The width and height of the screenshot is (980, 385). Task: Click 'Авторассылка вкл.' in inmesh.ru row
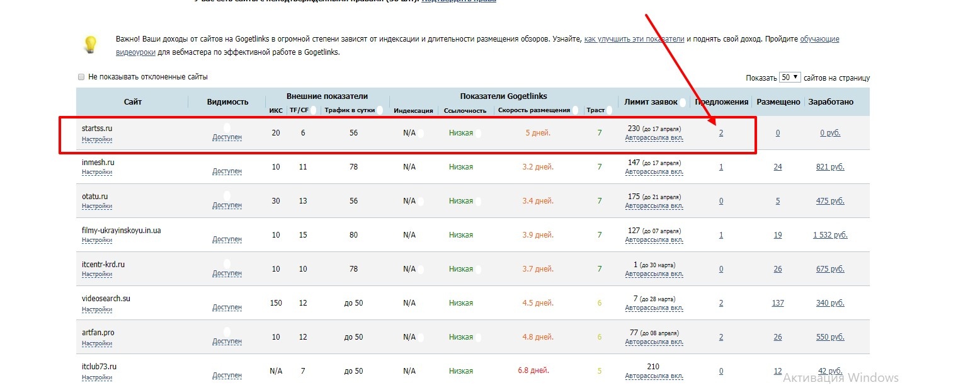(x=654, y=171)
